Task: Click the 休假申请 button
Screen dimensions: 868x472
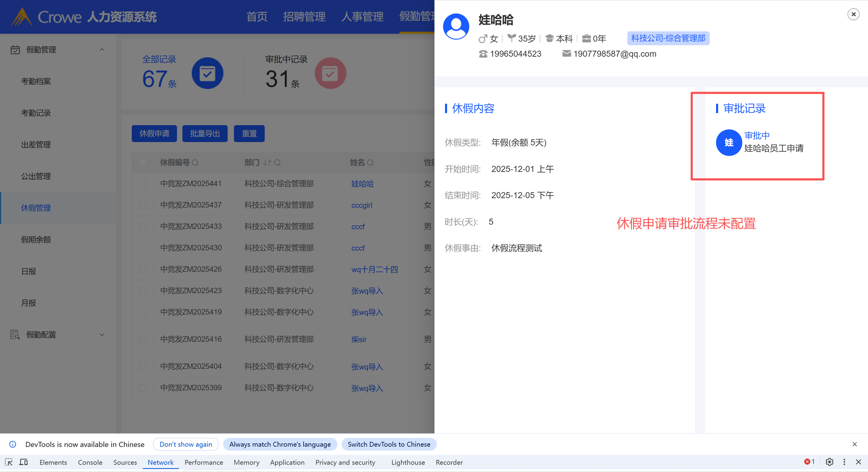Action: tap(154, 134)
